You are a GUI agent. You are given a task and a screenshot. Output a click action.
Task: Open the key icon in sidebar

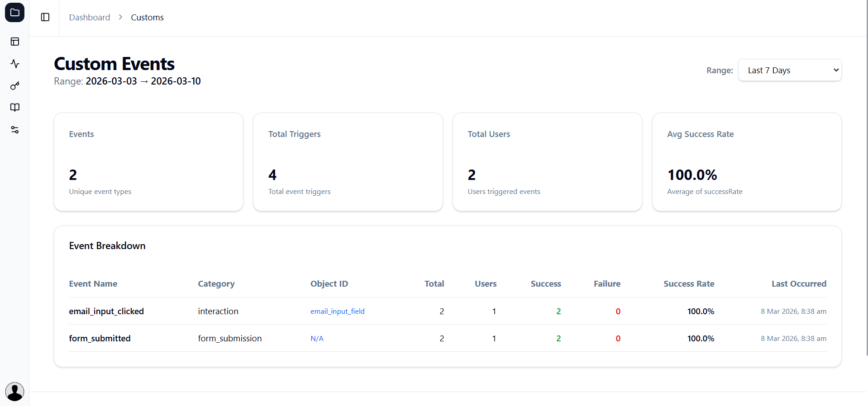[15, 85]
